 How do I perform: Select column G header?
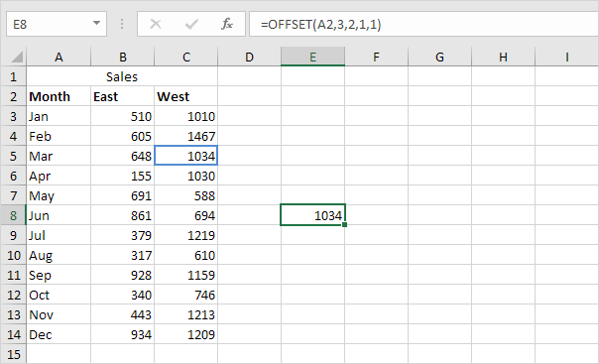(x=439, y=57)
